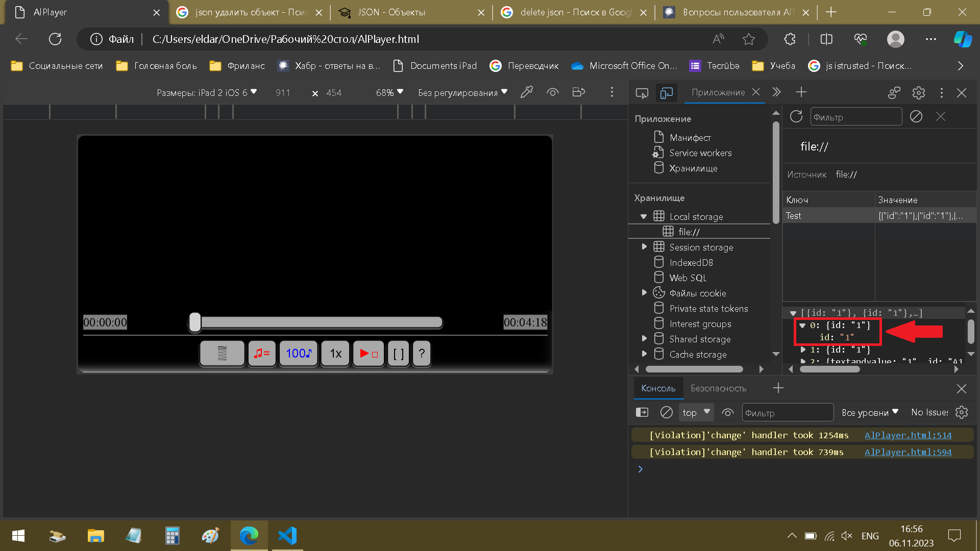
Task: Toggle live expression eye icon
Action: [727, 412]
